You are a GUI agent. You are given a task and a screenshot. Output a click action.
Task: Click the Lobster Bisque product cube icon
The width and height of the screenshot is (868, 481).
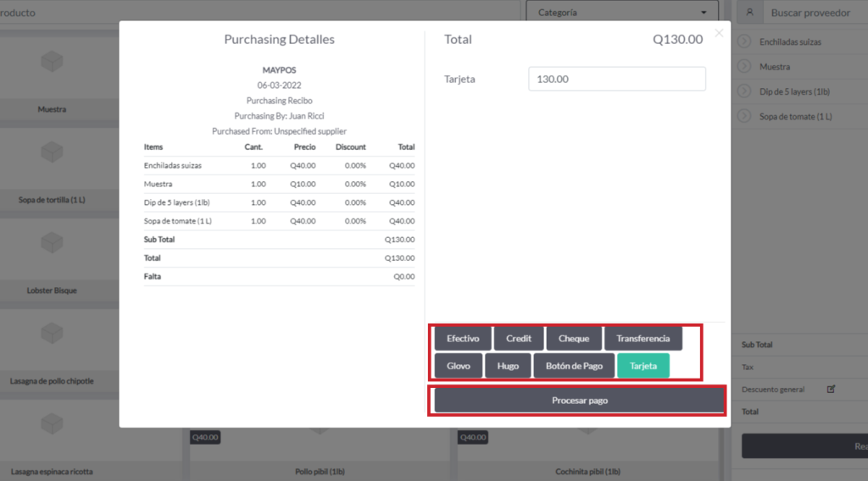[x=52, y=243]
